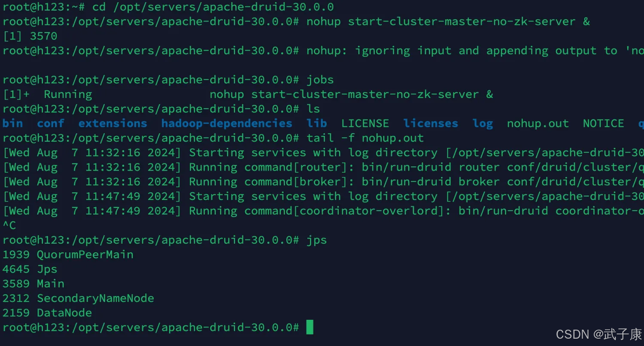
Task: Click the CSDN @武子康 watermark
Action: click(x=599, y=334)
